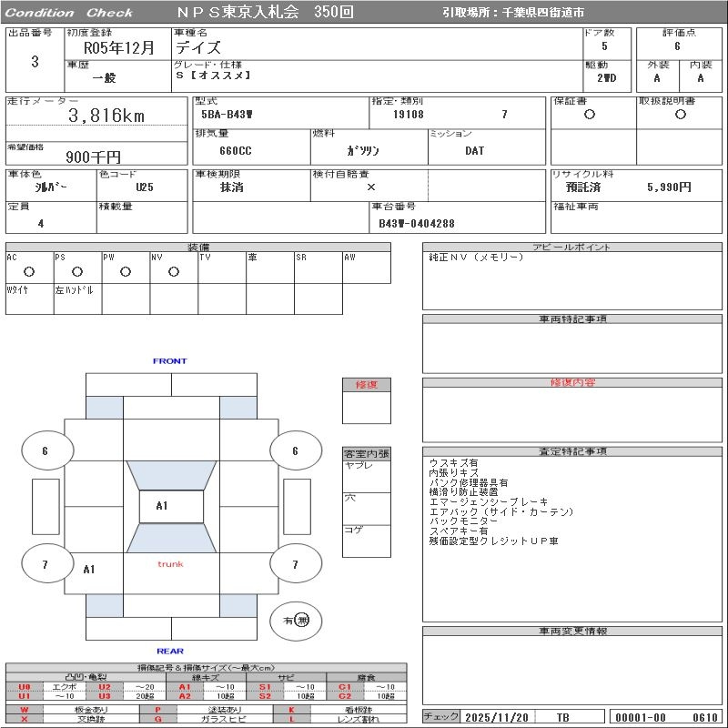Click the red trunk label on the diagram
The height and width of the screenshot is (728, 728).
(x=170, y=564)
